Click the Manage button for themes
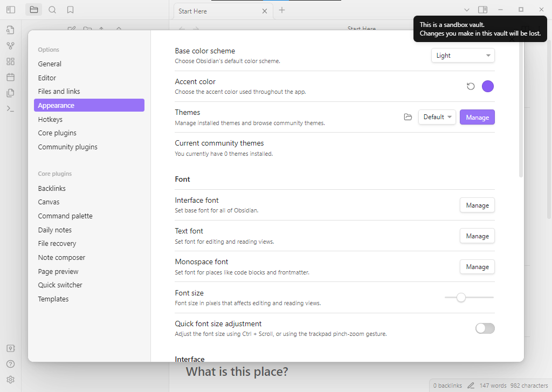This screenshot has width=552, height=392. [477, 117]
